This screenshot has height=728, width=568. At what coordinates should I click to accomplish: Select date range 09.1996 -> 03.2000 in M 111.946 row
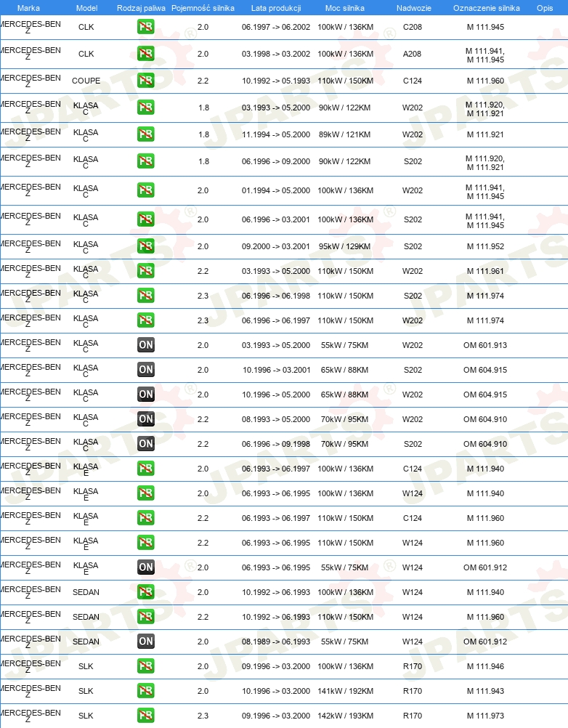tap(276, 666)
